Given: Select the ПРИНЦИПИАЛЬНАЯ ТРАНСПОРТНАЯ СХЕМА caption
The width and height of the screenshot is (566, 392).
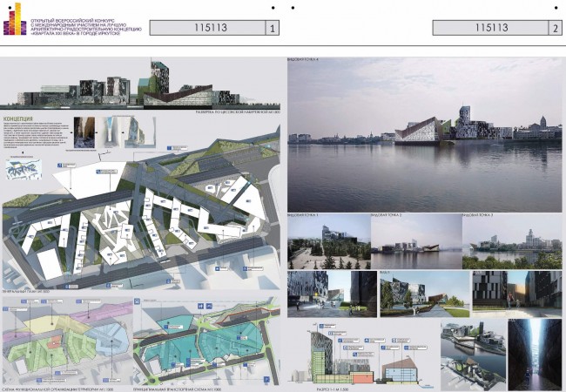Looking at the screenshot, I should [x=177, y=389].
